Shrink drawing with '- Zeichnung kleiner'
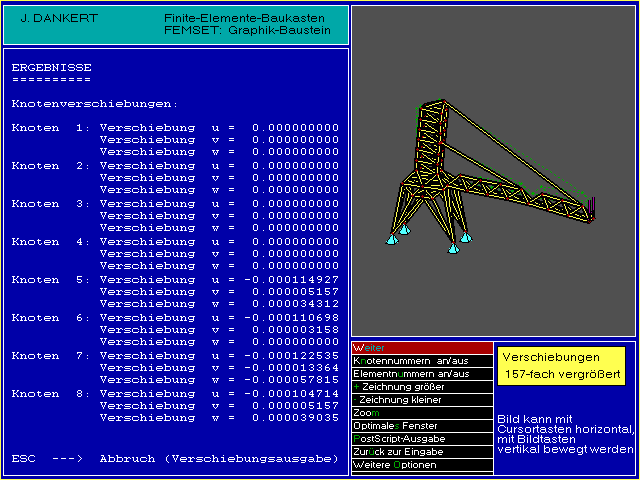640x480 pixels. point(422,399)
